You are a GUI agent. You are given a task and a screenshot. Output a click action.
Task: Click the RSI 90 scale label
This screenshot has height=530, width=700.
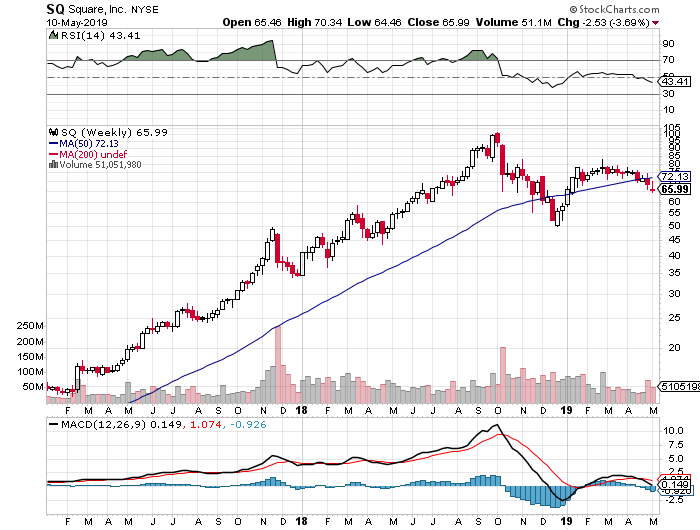point(668,44)
